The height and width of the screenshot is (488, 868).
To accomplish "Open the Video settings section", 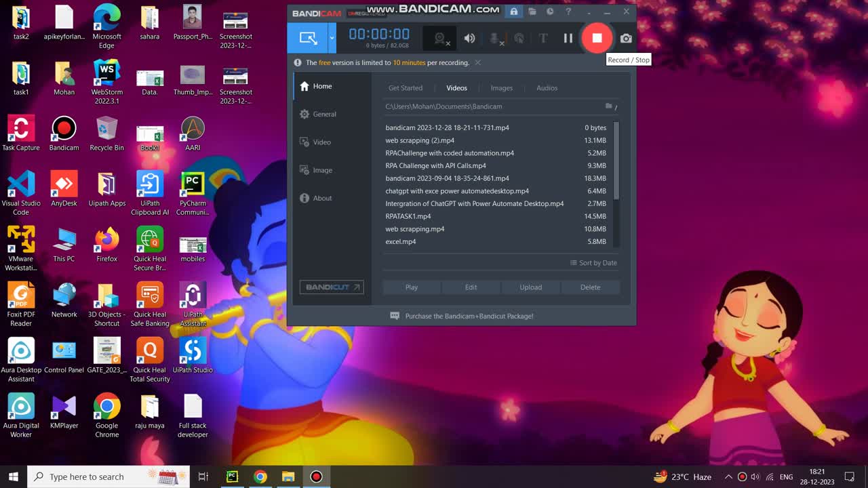I will coord(330,142).
